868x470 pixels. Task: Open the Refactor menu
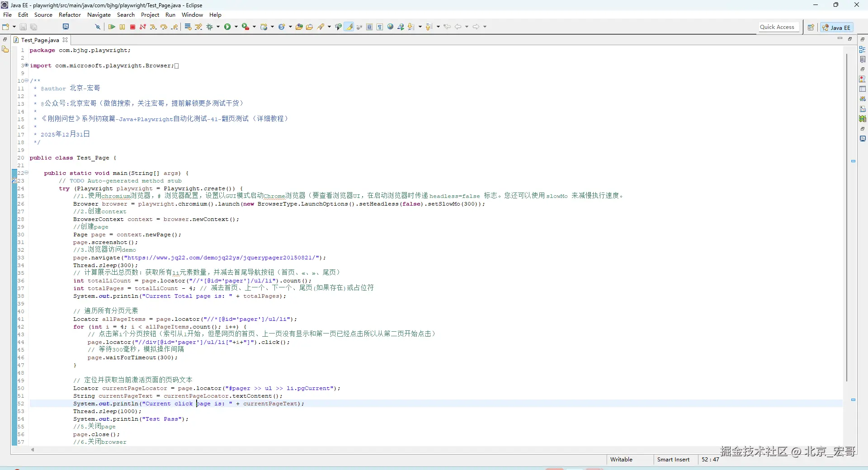tap(70, 15)
